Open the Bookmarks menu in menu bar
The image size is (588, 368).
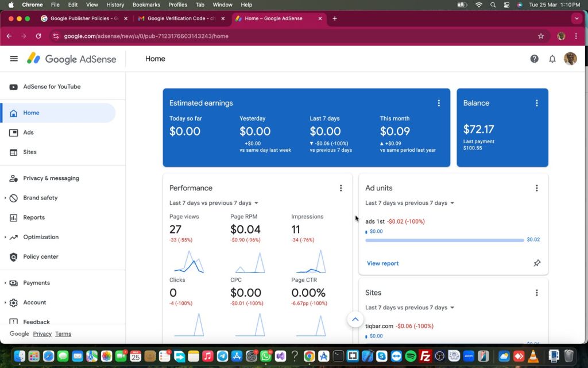point(146,5)
